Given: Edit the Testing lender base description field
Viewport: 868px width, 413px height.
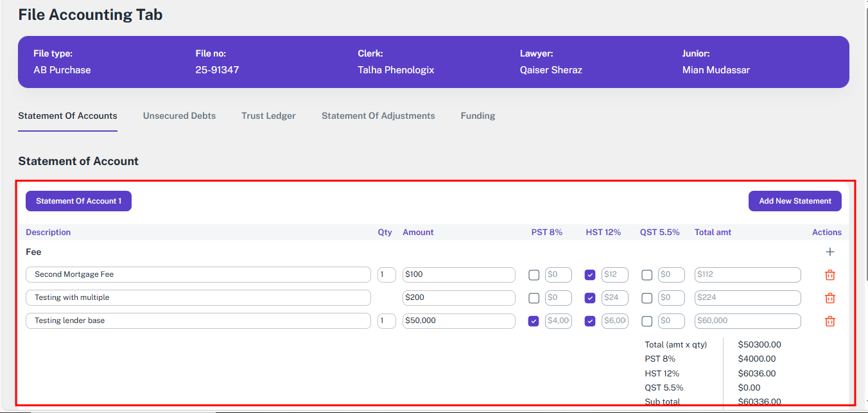Looking at the screenshot, I should (x=198, y=321).
